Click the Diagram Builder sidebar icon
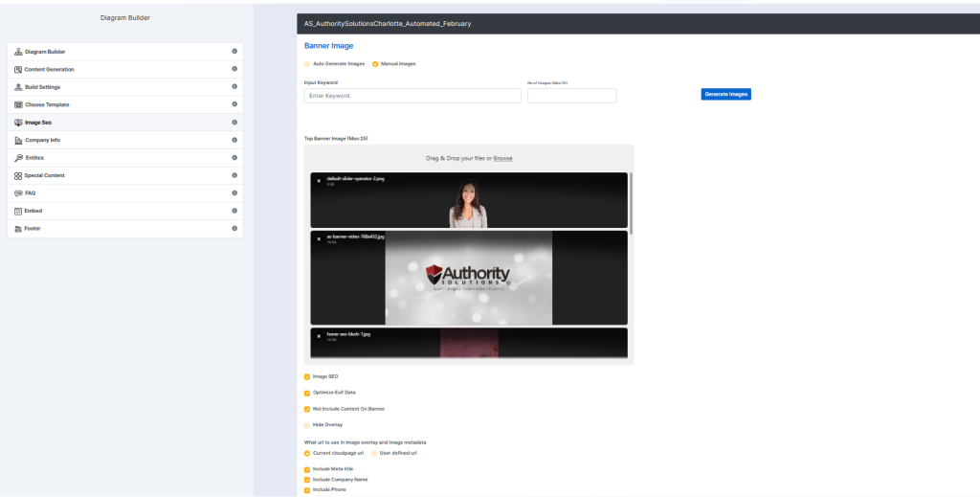The height and width of the screenshot is (497, 980). point(18,52)
